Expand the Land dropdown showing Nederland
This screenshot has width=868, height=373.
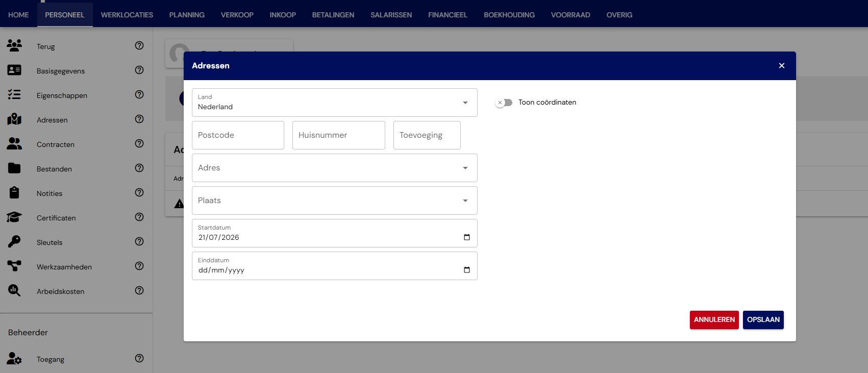[x=335, y=103]
